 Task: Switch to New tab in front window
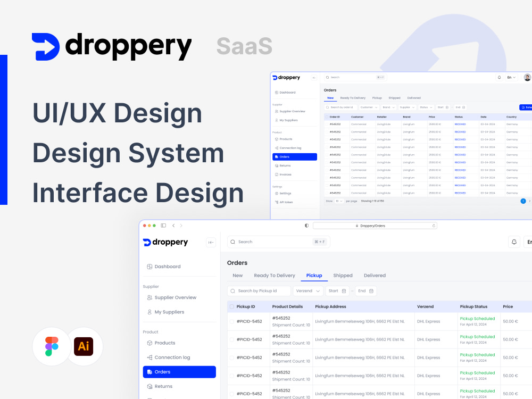(237, 276)
